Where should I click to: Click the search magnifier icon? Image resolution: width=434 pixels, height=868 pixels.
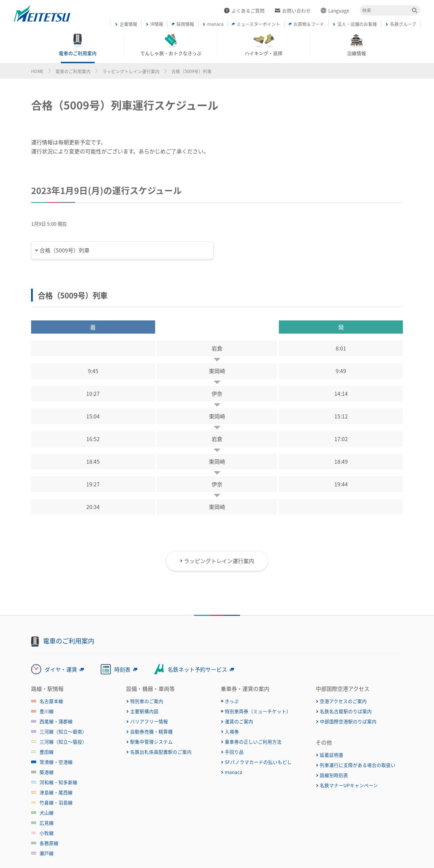tap(414, 10)
